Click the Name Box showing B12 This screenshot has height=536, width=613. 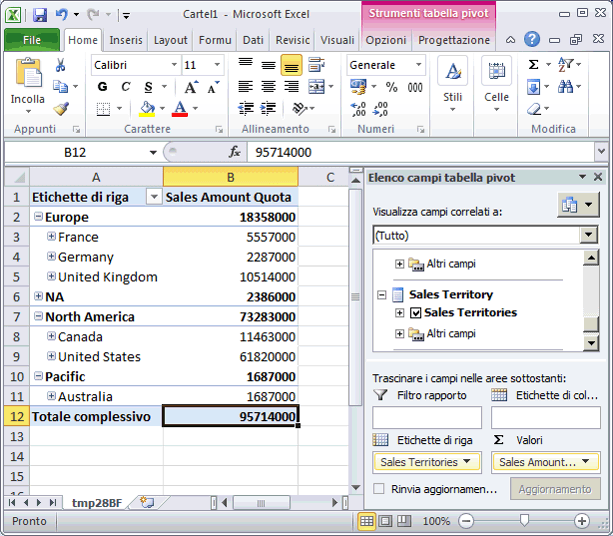click(75, 152)
